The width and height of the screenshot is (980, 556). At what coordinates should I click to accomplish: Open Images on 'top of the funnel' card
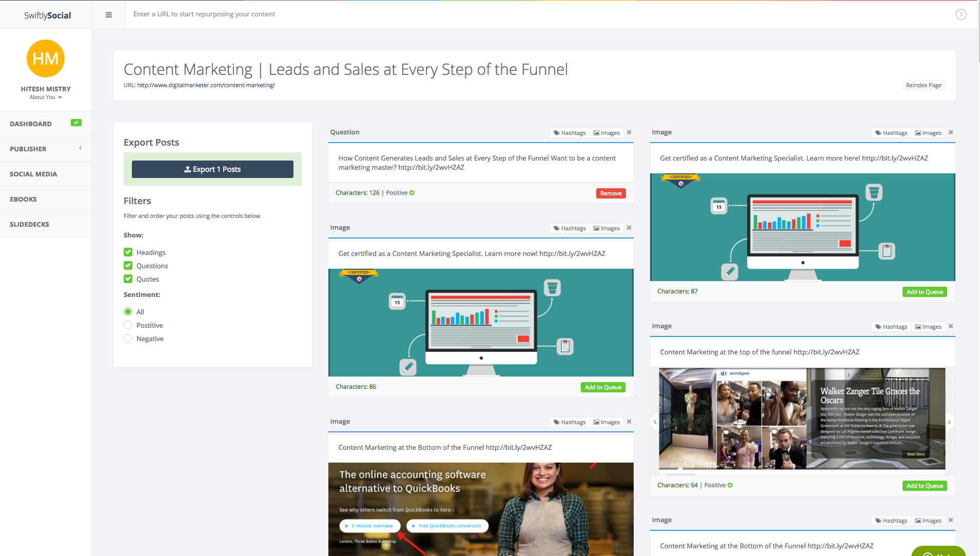928,327
